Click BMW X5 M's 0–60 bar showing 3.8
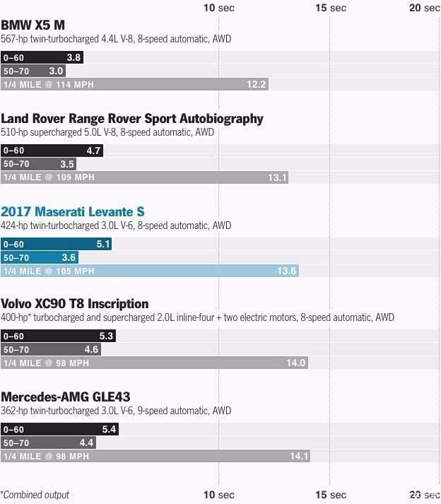The height and width of the screenshot is (504, 441). point(42,57)
